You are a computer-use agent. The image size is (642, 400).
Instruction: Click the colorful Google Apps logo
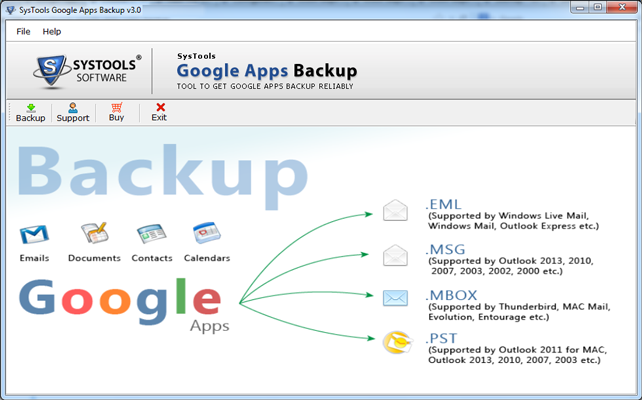[x=125, y=305]
